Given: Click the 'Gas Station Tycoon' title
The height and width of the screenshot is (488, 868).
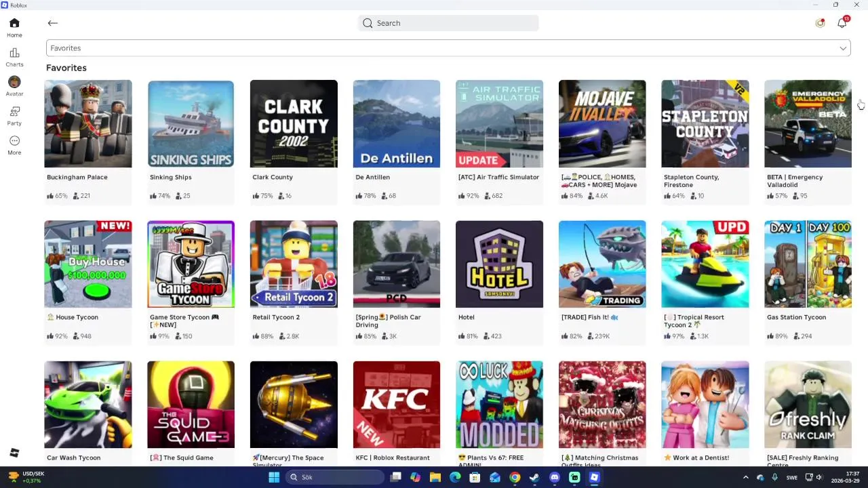Looking at the screenshot, I should (796, 317).
